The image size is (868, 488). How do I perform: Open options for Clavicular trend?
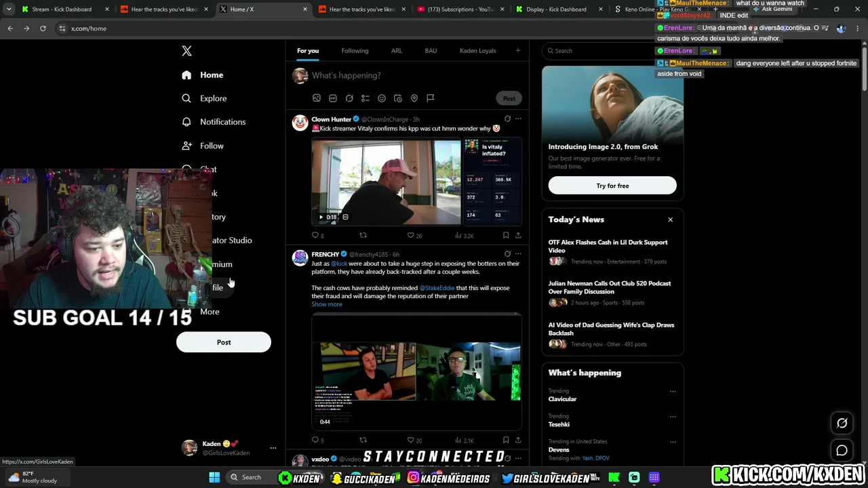pyautogui.click(x=673, y=391)
